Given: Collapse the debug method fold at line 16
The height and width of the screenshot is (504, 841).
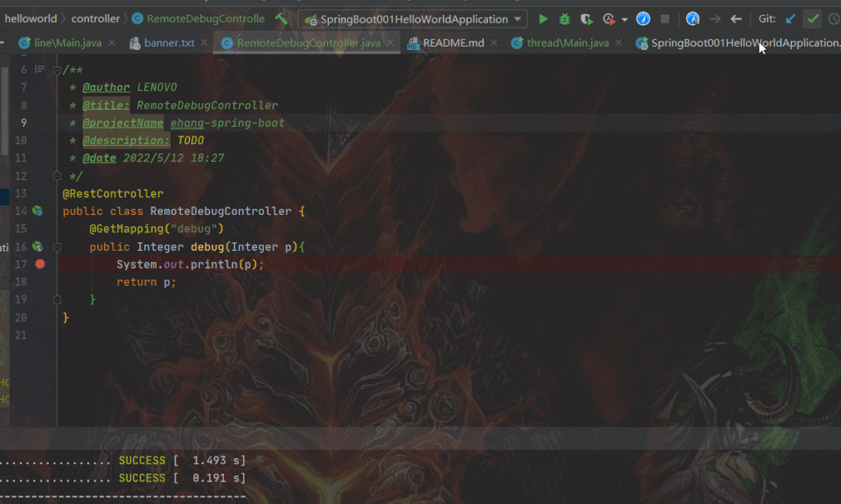Looking at the screenshot, I should coord(57,247).
